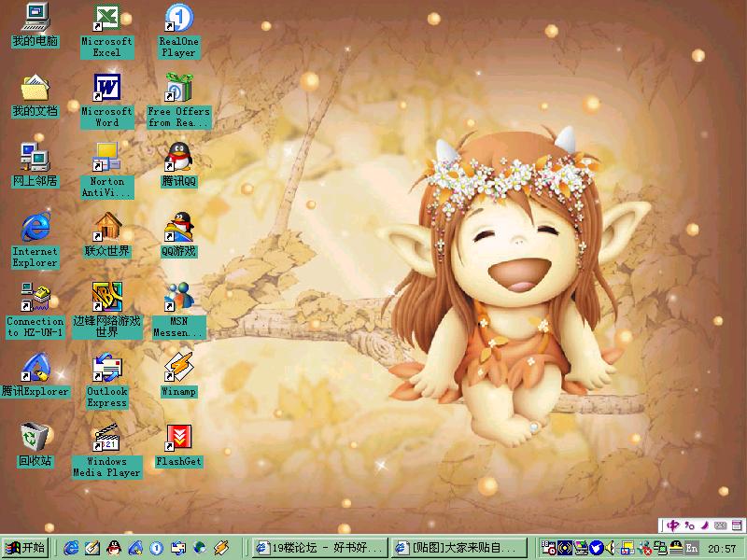Click the En language indicator
Viewport: 747px width, 560px height.
point(691,548)
